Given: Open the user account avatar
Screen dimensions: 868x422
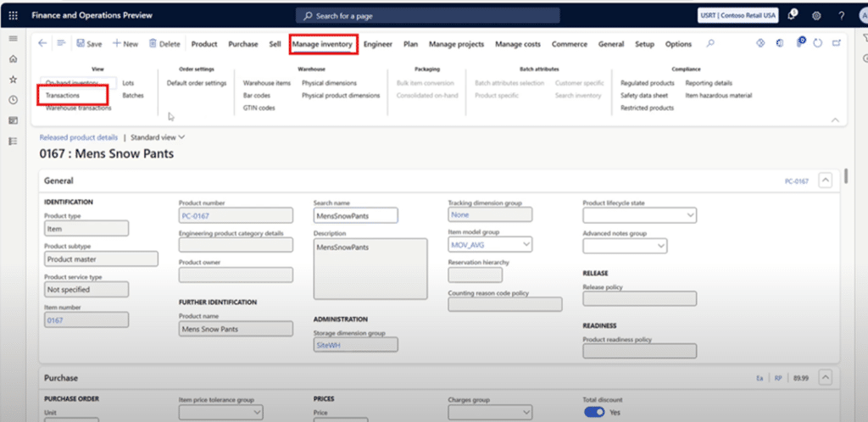Looking at the screenshot, I should click(862, 15).
